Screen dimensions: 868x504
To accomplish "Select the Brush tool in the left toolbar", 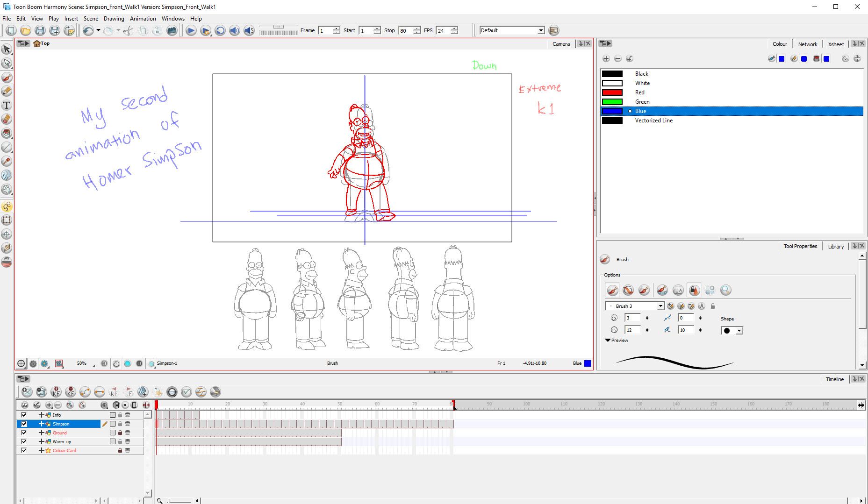I will point(7,78).
